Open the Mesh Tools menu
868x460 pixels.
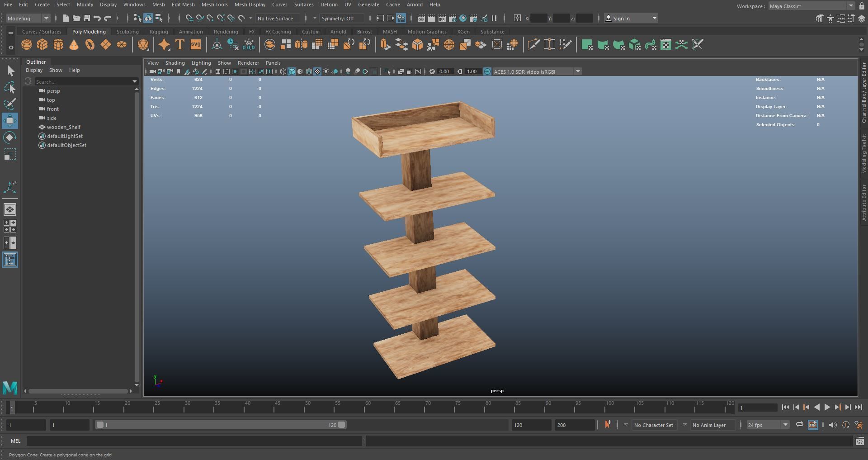[214, 5]
